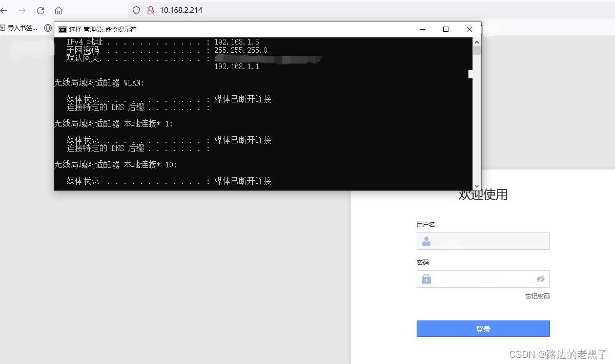The height and width of the screenshot is (364, 615).
Task: Click the globe bookmark icon
Action: click(48, 28)
